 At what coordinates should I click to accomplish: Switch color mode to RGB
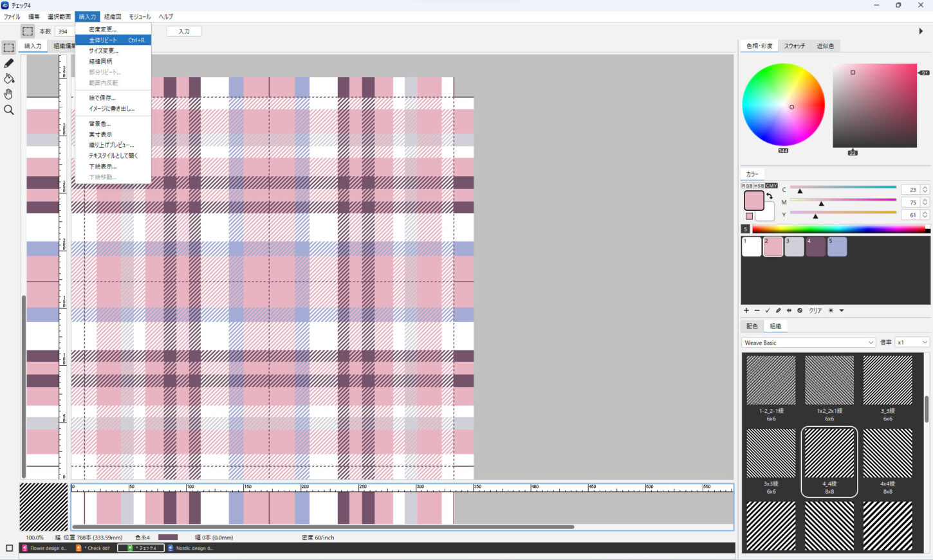[747, 186]
